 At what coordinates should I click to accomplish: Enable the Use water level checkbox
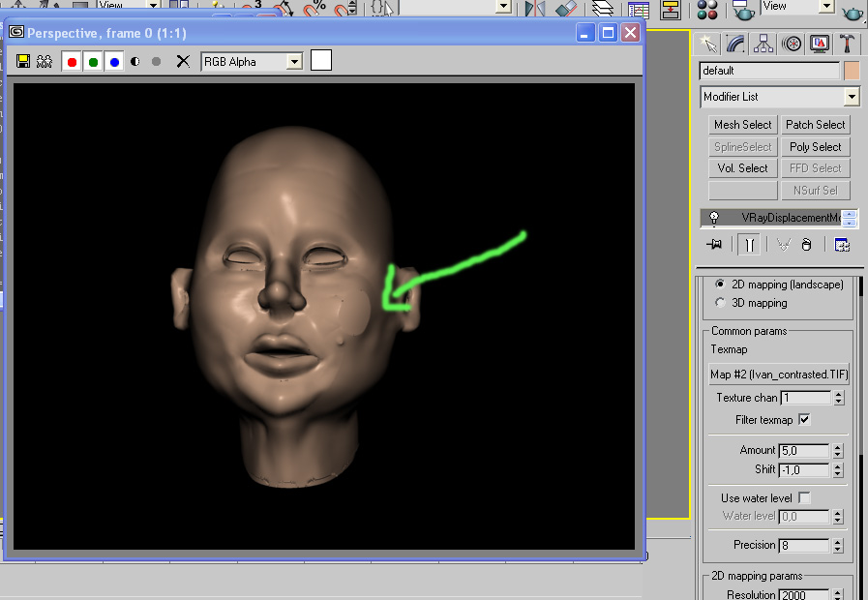805,497
